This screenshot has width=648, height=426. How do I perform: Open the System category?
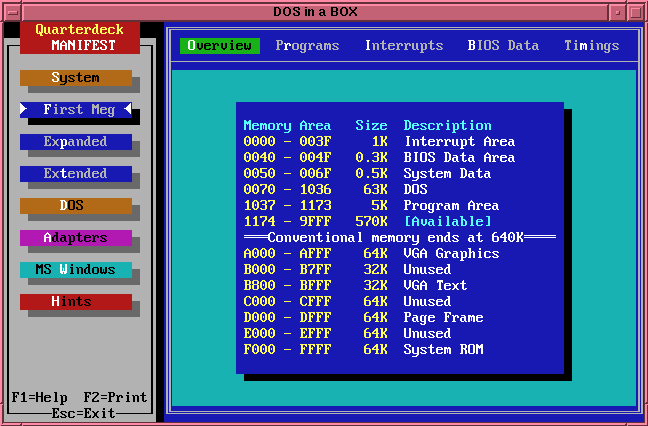click(76, 78)
